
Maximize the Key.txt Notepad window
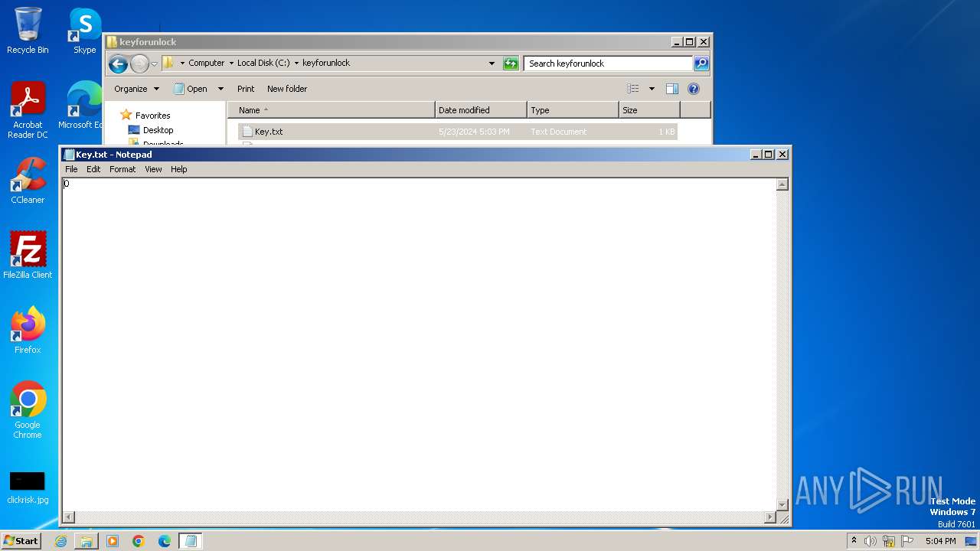coord(768,155)
